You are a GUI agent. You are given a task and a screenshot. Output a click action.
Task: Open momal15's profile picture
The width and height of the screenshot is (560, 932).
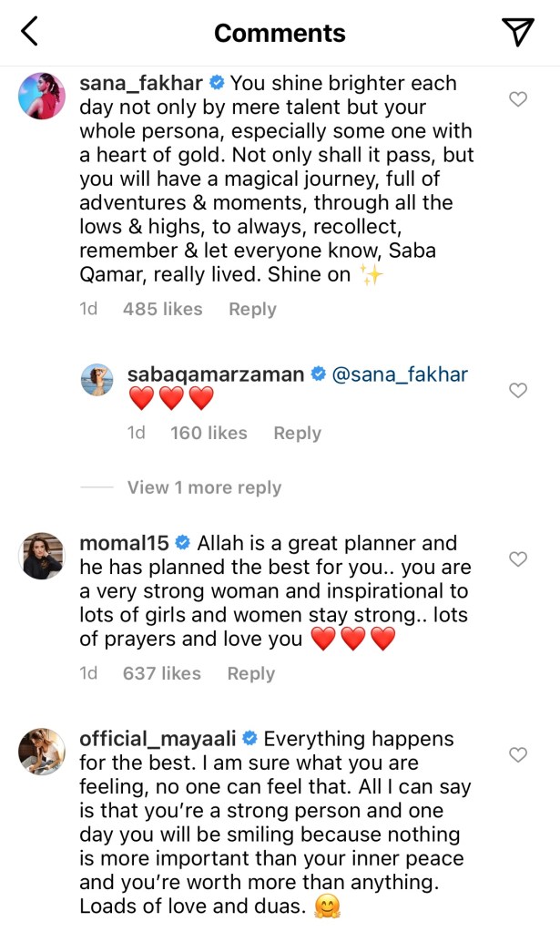click(41, 554)
